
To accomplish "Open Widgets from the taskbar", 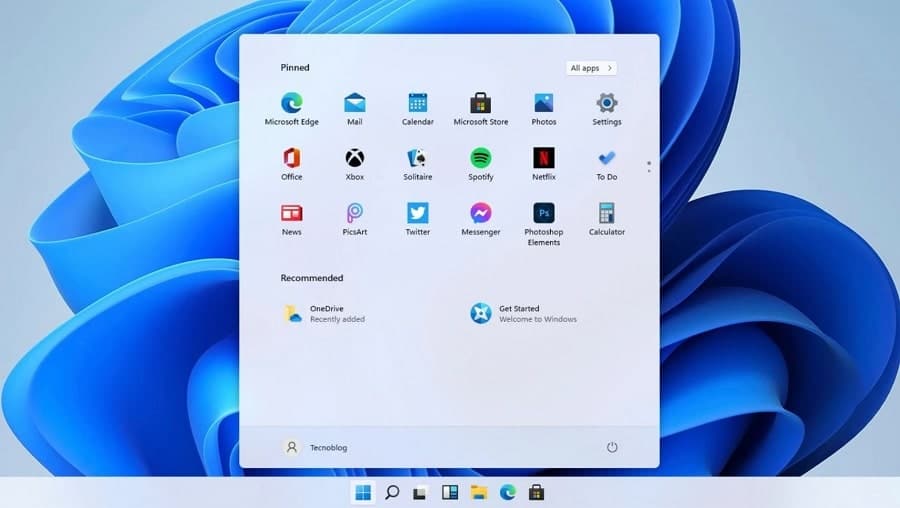I will (450, 493).
